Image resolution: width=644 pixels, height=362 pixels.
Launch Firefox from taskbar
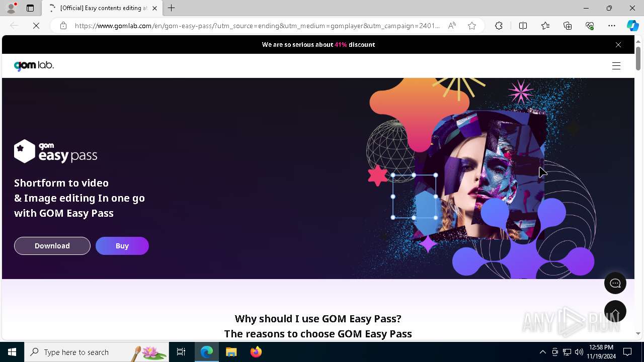click(x=256, y=352)
